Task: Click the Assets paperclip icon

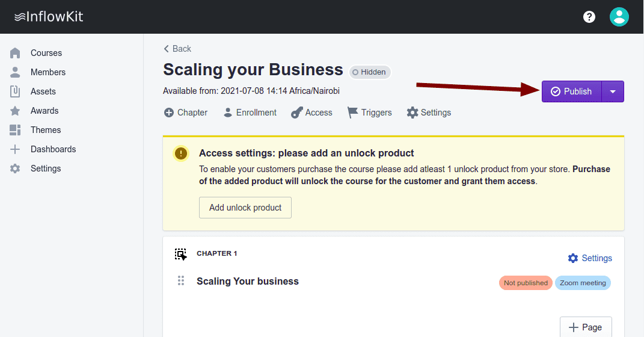Action: point(15,91)
